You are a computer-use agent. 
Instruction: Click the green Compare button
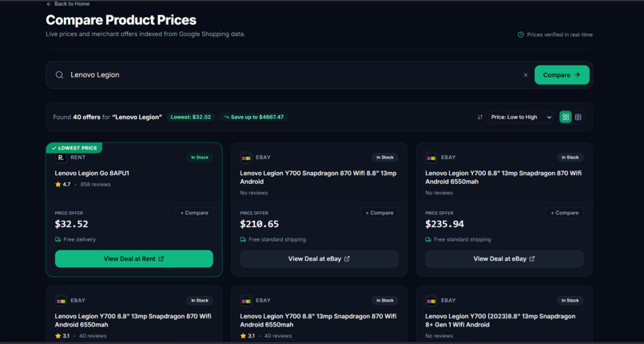(562, 75)
